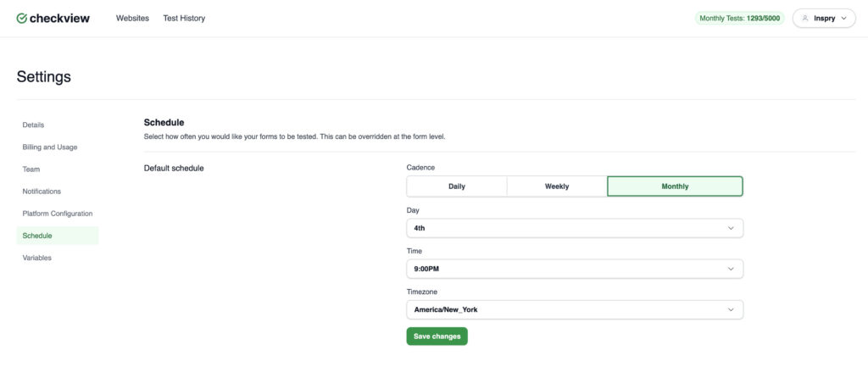Open the Variables settings section
The height and width of the screenshot is (378, 868).
click(x=37, y=258)
